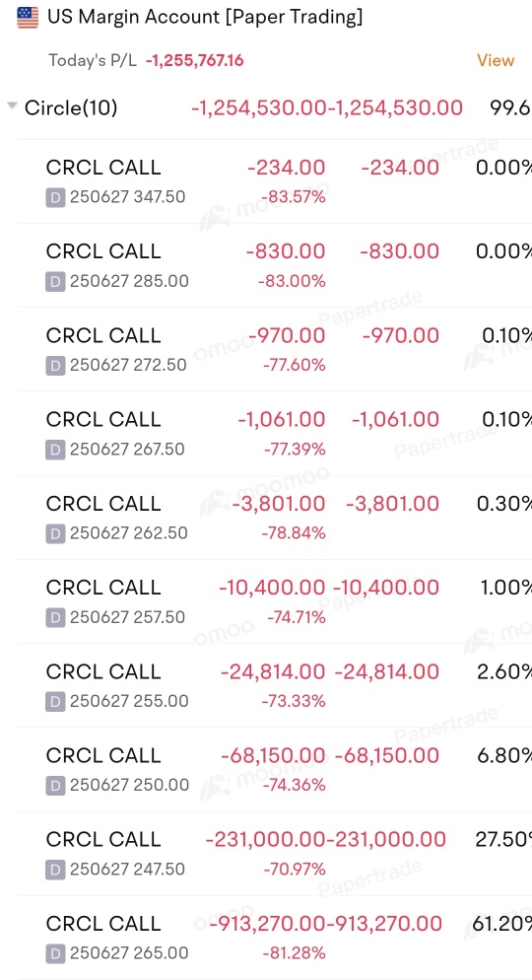Image resolution: width=532 pixels, height=980 pixels.
Task: Click the D badge beside 250627 262.50
Action: click(x=55, y=533)
